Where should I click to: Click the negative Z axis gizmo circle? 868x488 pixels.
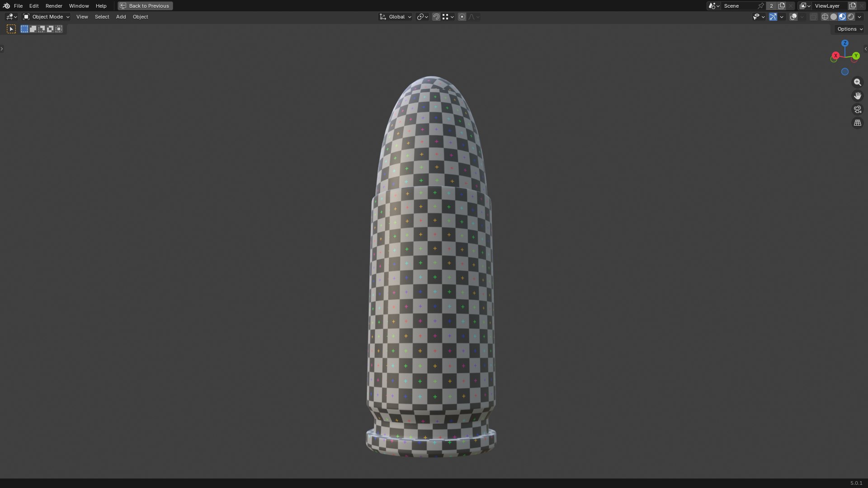845,71
